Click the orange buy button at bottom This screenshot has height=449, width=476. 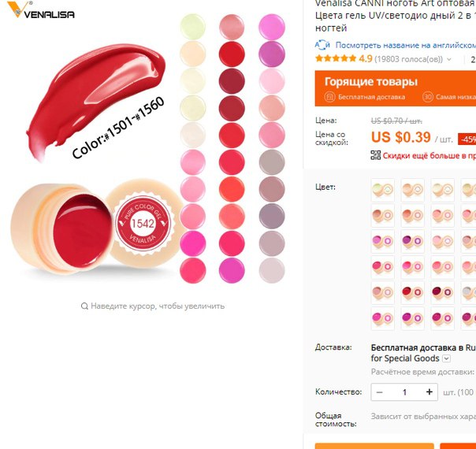374,446
